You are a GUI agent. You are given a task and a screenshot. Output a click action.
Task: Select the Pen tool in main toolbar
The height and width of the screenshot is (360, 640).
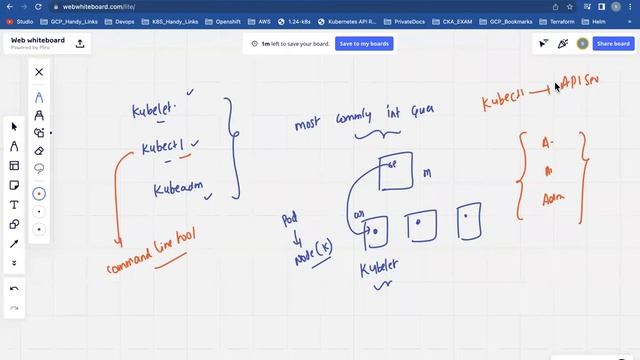tap(14, 146)
